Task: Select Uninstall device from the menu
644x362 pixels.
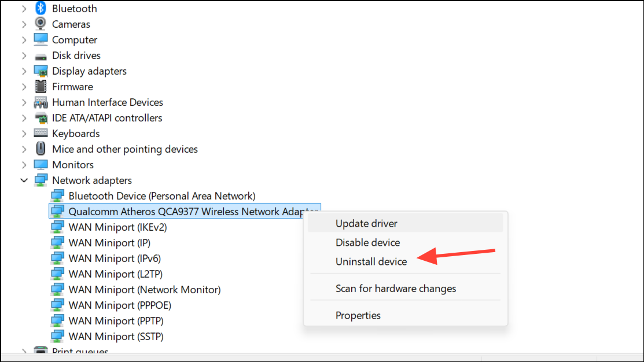Action: pos(371,261)
